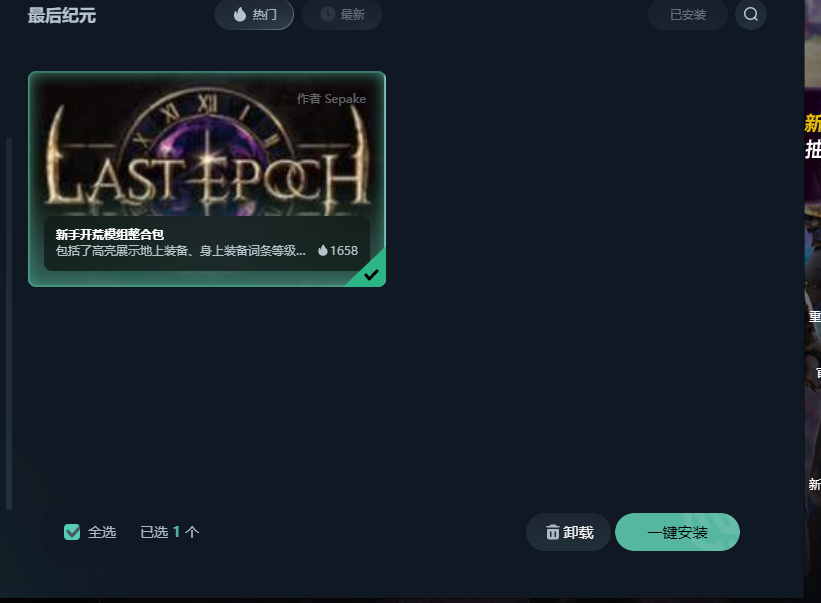Click the mod description text starting 包括了高亮

[181, 251]
